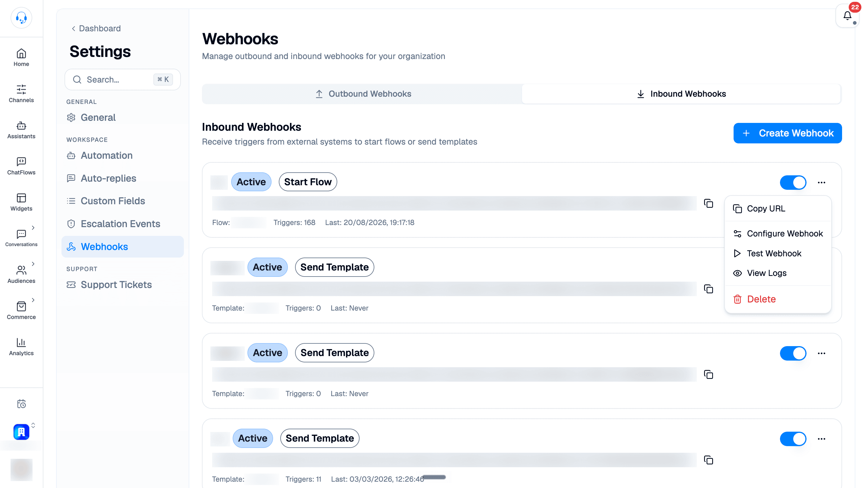Select the Inbound Webhooks tab
Image resolution: width=868 pixels, height=488 pixels.
pyautogui.click(x=681, y=94)
